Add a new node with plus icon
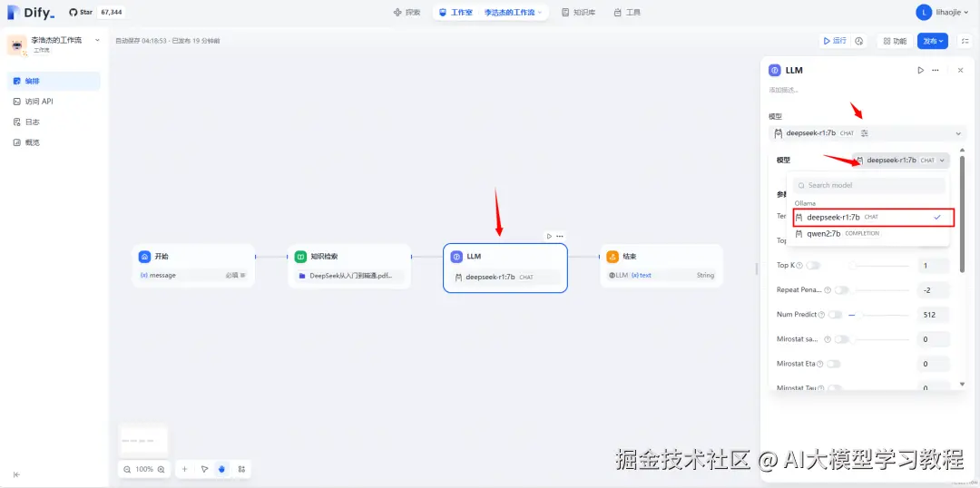 pos(184,469)
